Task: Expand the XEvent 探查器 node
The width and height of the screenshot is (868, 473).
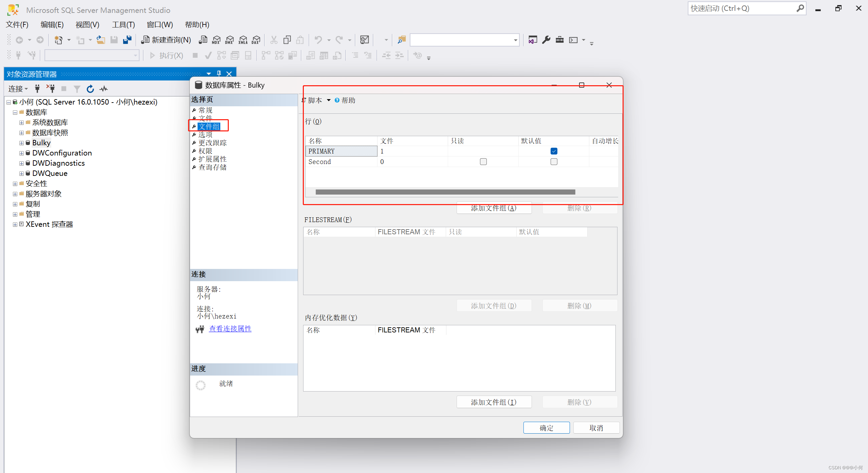Action: pos(15,224)
